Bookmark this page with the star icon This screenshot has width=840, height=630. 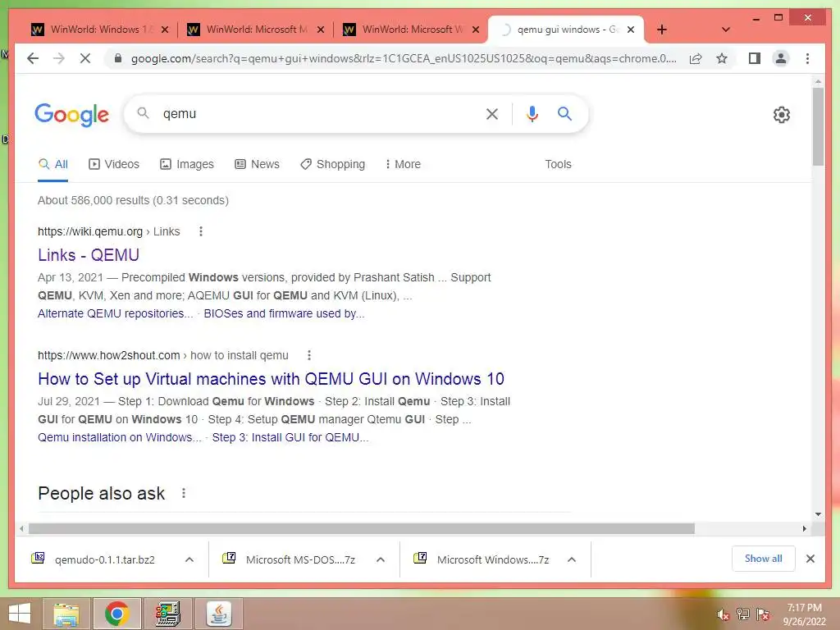pos(722,58)
